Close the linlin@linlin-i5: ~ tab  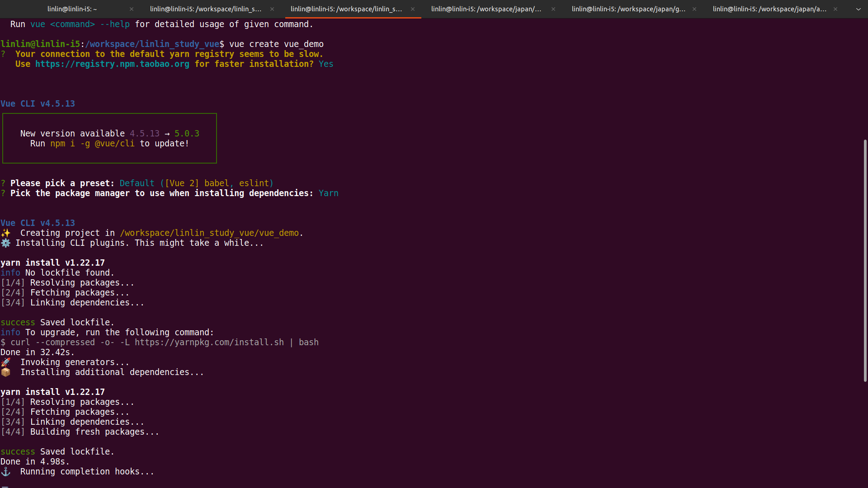[x=132, y=9]
